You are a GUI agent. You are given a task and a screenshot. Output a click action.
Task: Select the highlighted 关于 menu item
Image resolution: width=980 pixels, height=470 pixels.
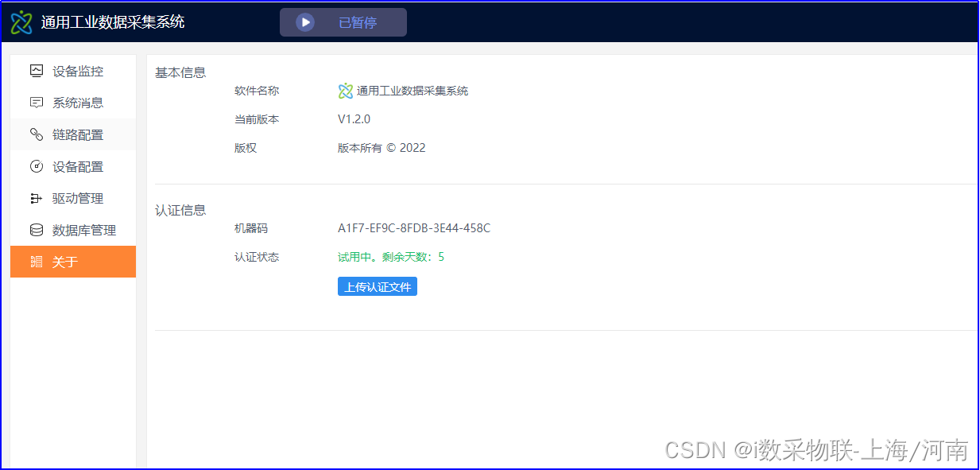pos(73,262)
